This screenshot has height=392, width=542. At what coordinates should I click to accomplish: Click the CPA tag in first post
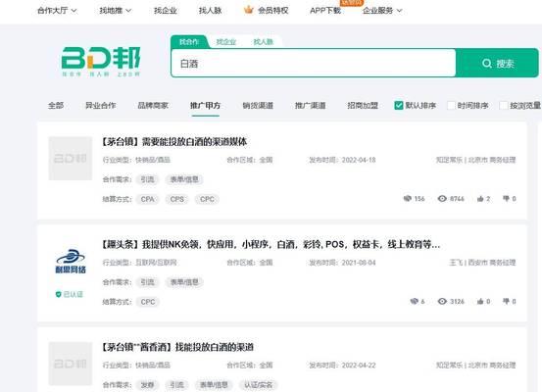pyautogui.click(x=148, y=199)
